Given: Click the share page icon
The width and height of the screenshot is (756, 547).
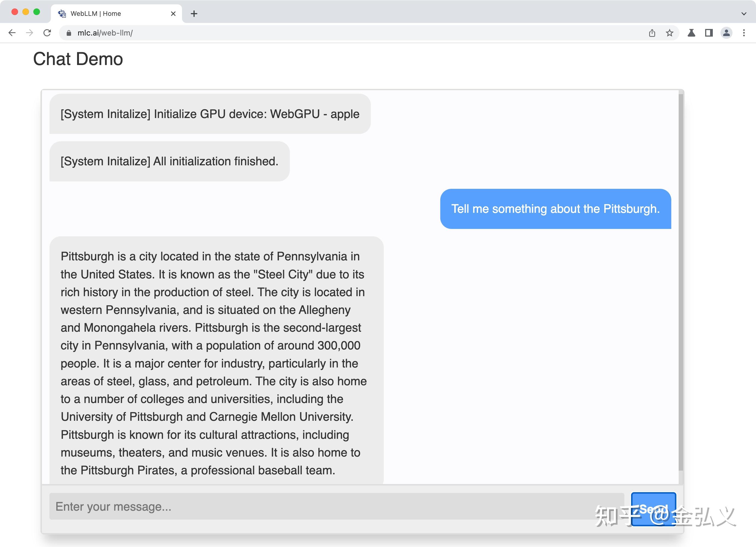Looking at the screenshot, I should 652,33.
